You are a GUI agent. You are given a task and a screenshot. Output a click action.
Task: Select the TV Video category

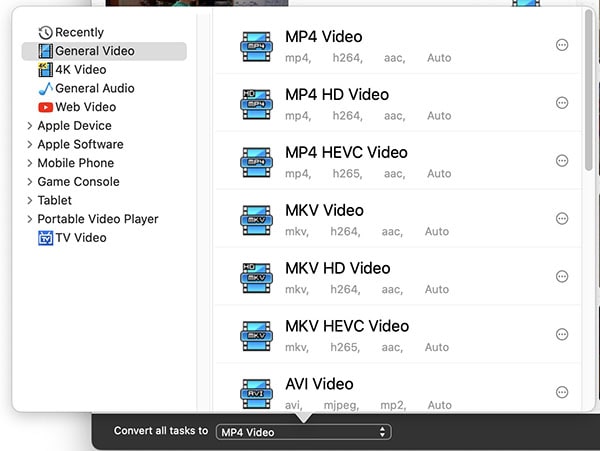click(81, 238)
